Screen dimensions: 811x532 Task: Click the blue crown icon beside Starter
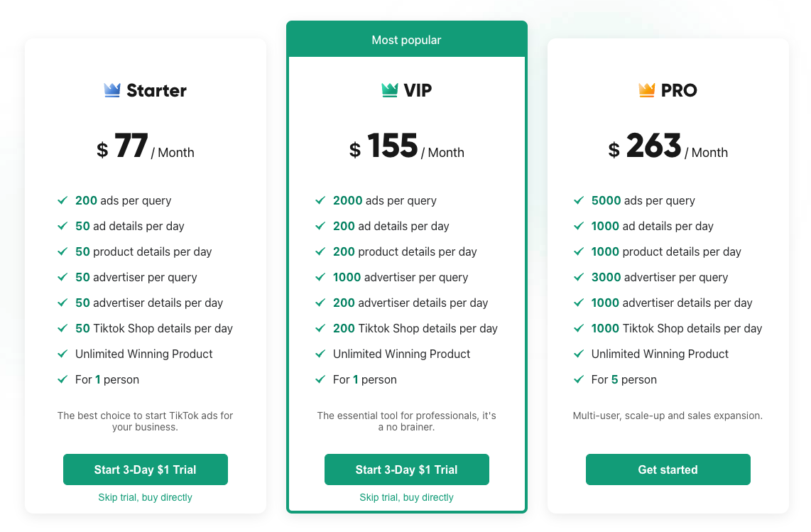click(111, 89)
